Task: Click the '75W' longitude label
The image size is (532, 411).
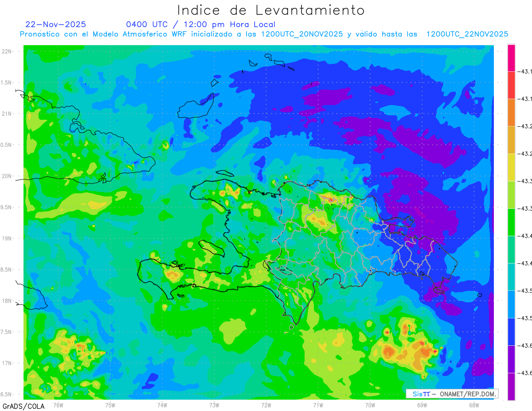Action: click(x=110, y=405)
